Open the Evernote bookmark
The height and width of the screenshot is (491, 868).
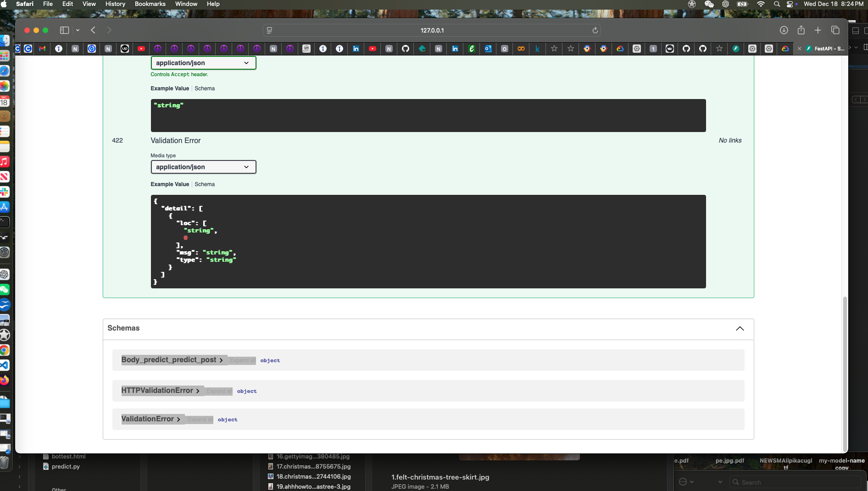(x=472, y=49)
